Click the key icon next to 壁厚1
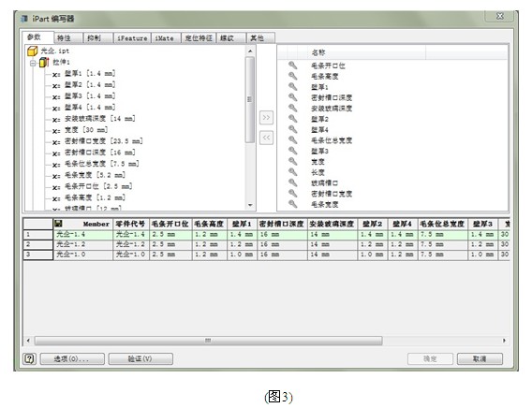This screenshot has height=408, width=532. click(292, 87)
